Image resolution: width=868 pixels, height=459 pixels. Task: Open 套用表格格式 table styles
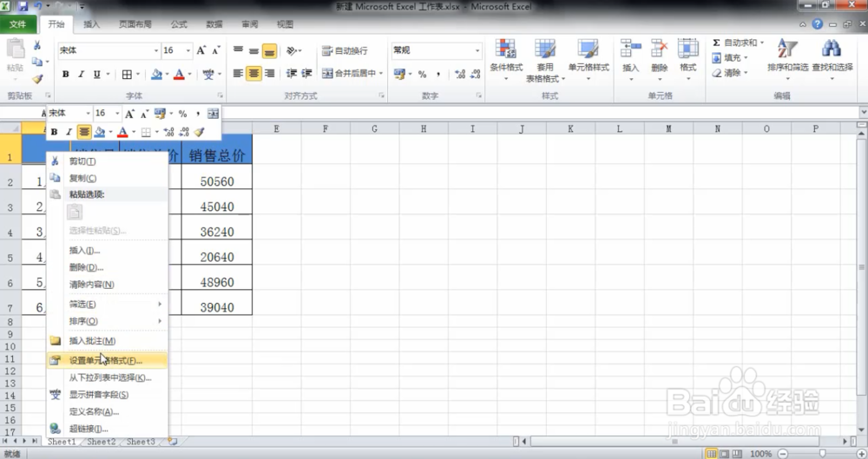(x=545, y=60)
